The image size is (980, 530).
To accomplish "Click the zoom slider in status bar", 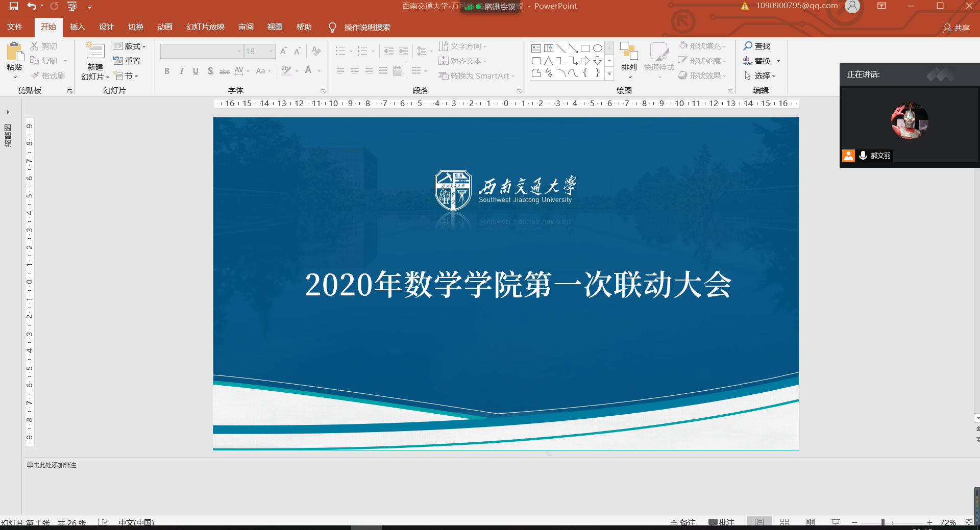I will point(883,522).
